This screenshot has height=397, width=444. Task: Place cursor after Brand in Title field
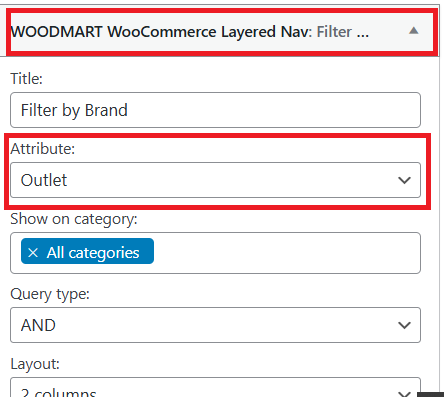point(129,110)
